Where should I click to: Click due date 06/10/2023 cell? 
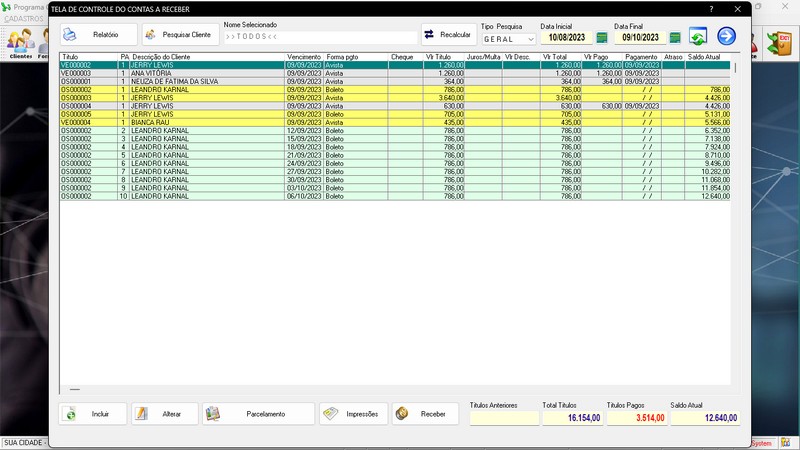point(304,196)
